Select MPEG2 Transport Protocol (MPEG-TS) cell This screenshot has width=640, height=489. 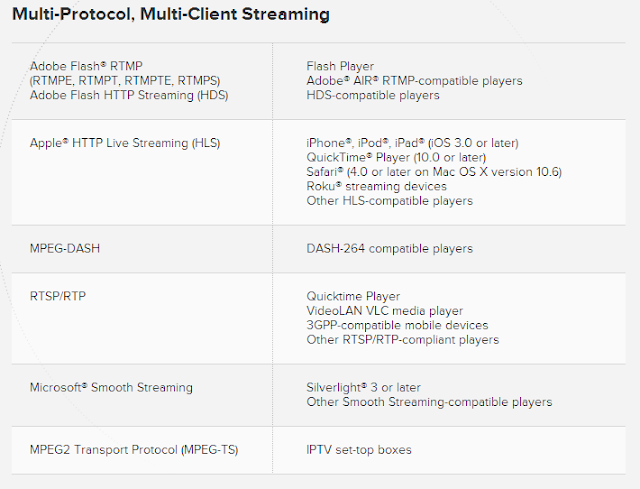(142, 450)
